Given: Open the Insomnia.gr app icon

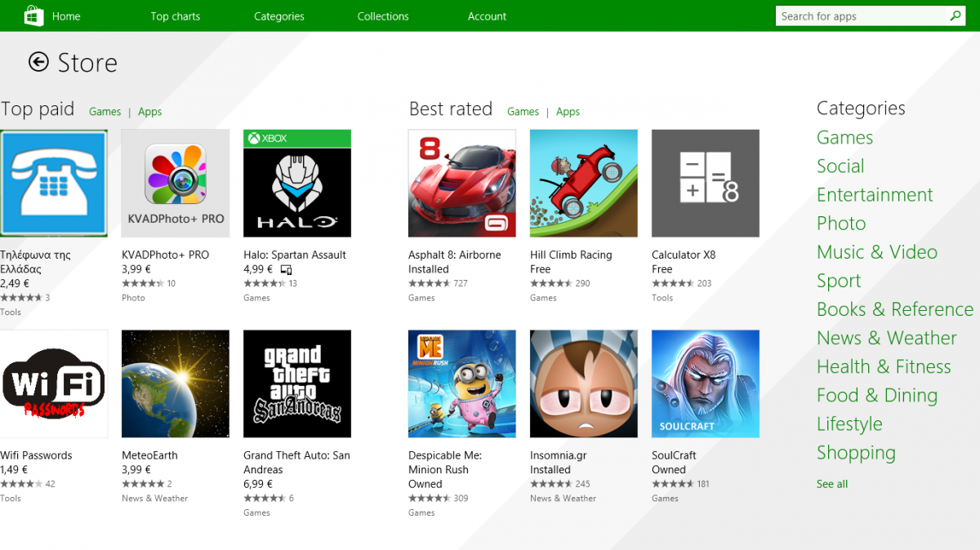Looking at the screenshot, I should pos(584,384).
